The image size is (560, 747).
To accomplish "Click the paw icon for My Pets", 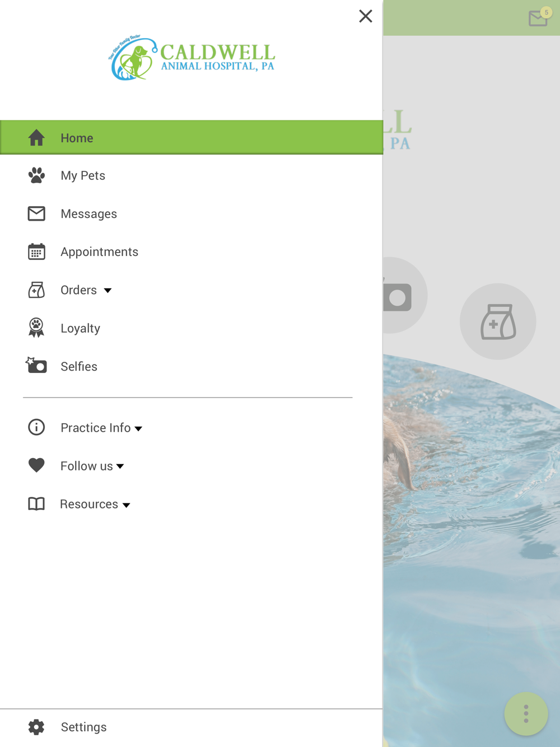I will tap(36, 176).
